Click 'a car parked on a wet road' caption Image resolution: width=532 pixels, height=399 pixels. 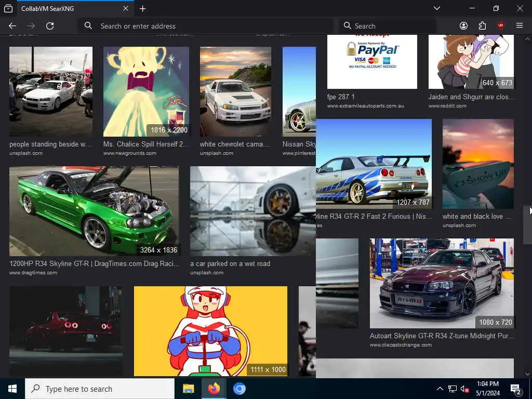pos(230,263)
